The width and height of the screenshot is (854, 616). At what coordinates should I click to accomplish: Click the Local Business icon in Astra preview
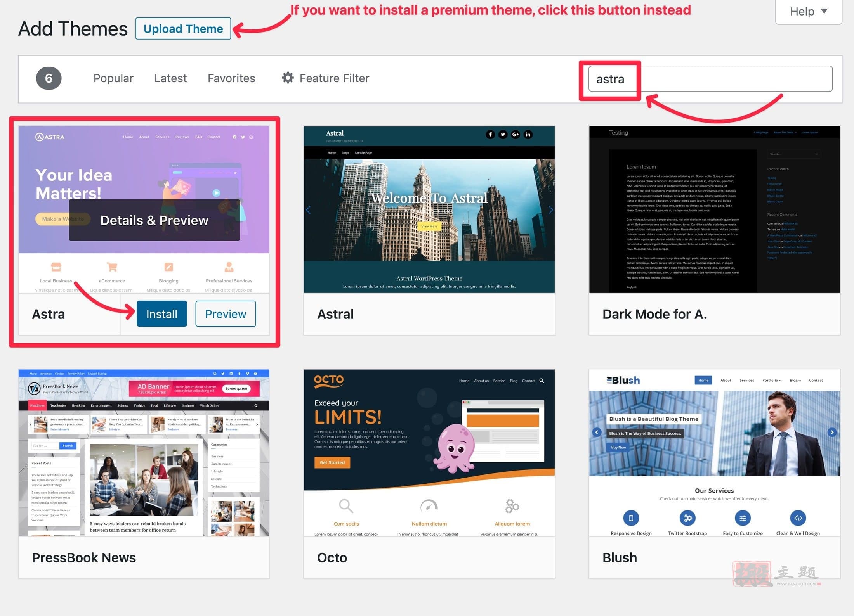[x=56, y=267]
